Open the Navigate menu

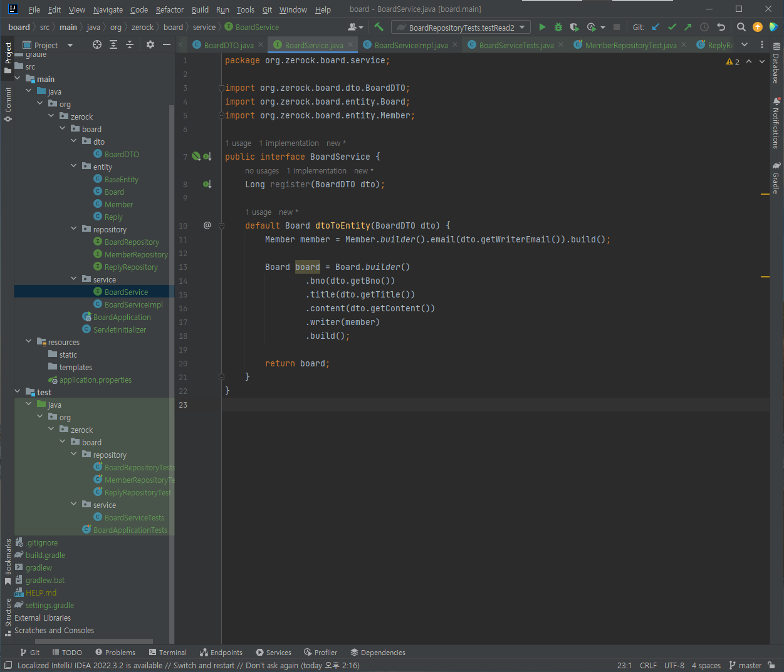(x=108, y=9)
